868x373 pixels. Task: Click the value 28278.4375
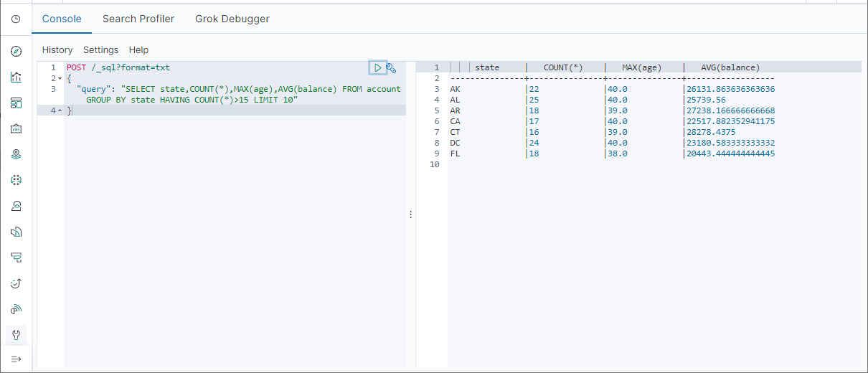[x=710, y=132]
